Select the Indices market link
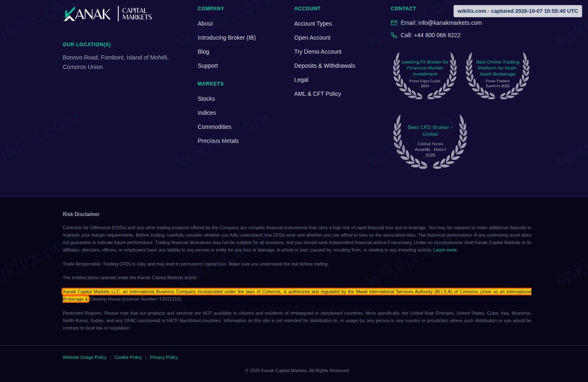The image size is (588, 382). [x=207, y=113]
